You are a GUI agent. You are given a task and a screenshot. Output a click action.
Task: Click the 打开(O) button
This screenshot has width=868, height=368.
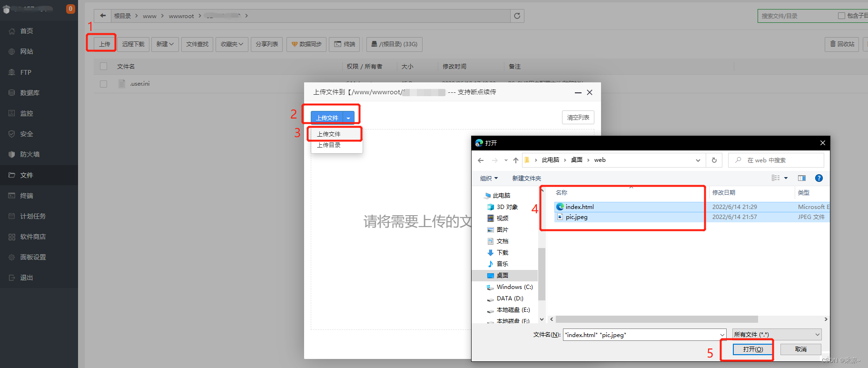click(753, 349)
